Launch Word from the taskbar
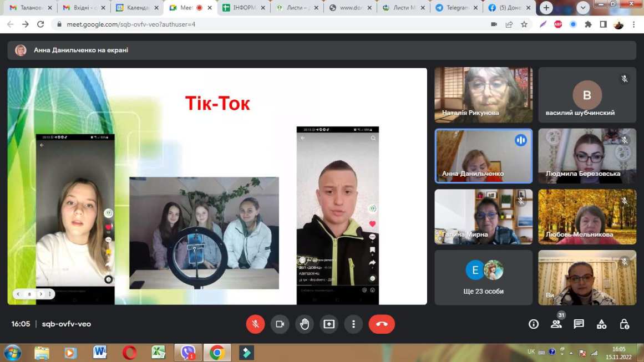 pyautogui.click(x=100, y=353)
